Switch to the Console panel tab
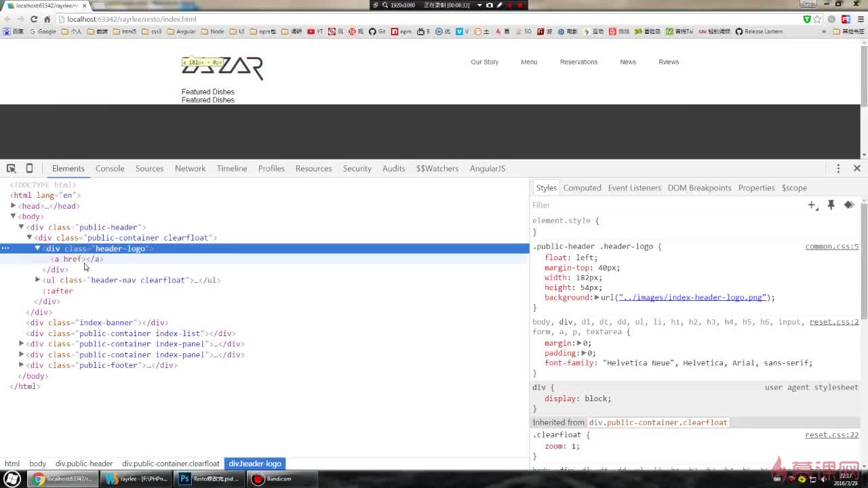Viewport: 868px width, 488px height. [x=110, y=168]
